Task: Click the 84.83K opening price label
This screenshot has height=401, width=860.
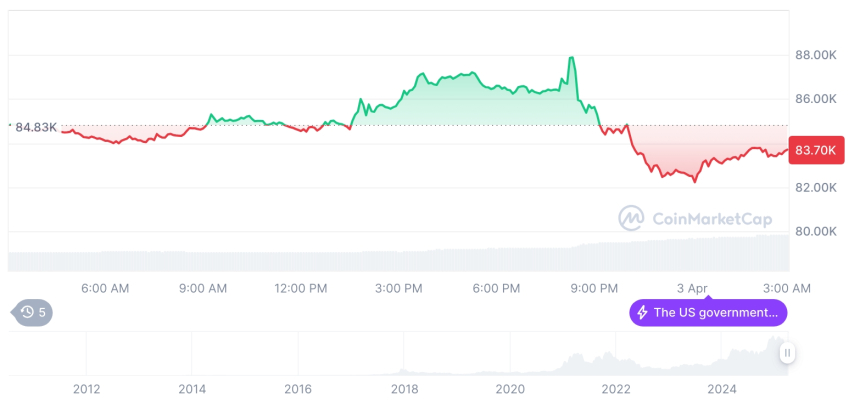Action: 36,127
